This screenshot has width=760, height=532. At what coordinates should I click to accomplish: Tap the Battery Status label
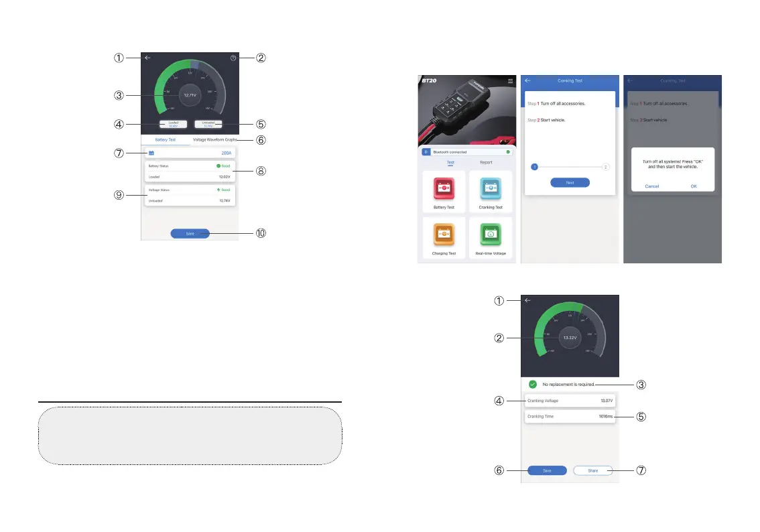(x=158, y=165)
